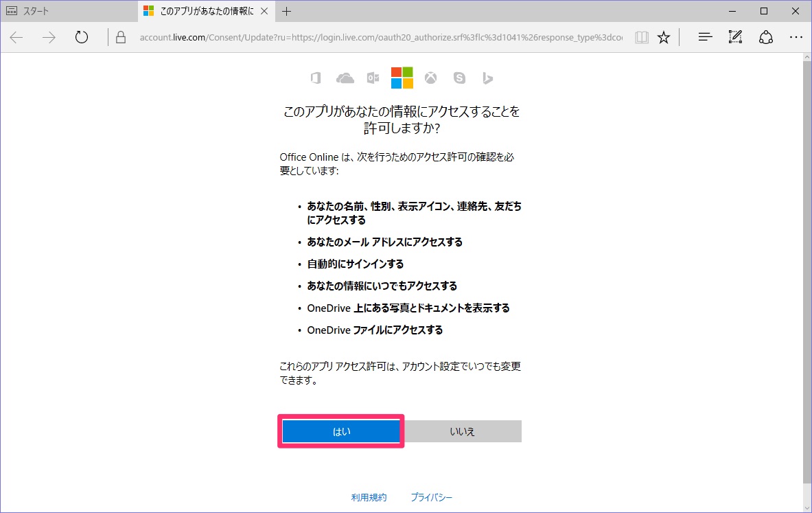The image size is (812, 513).
Task: Refresh the current page
Action: coord(81,37)
